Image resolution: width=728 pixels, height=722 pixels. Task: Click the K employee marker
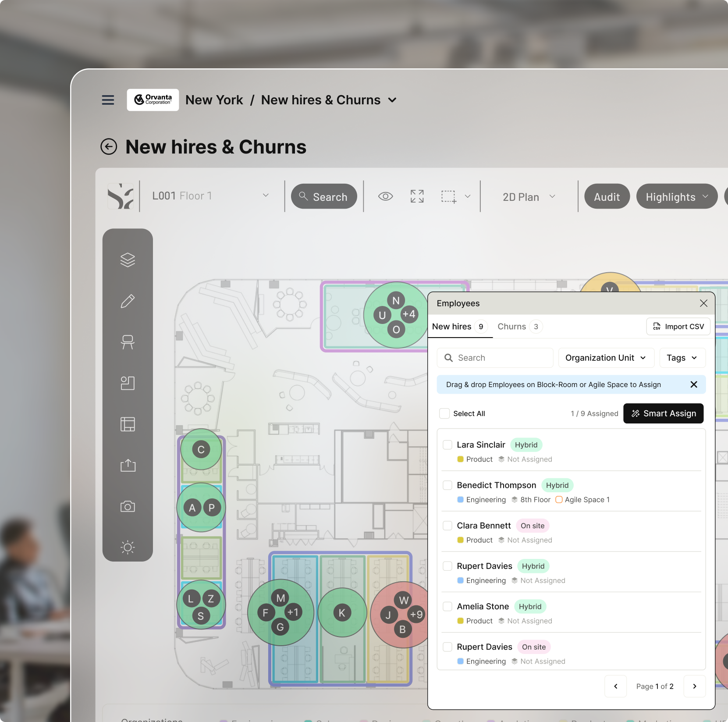(342, 613)
